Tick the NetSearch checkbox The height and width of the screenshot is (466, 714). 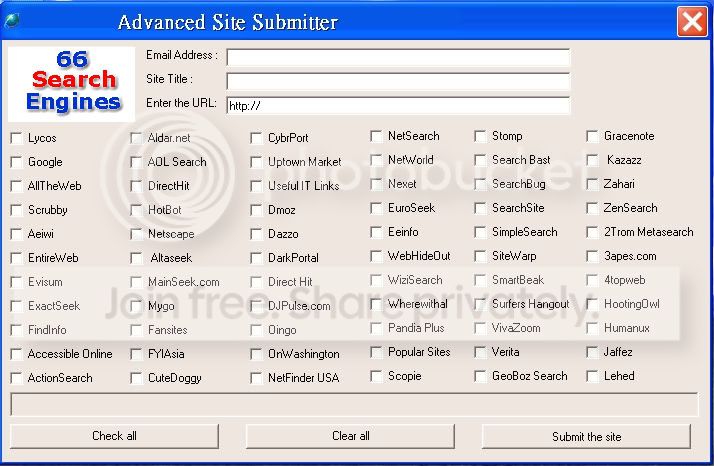click(x=376, y=136)
